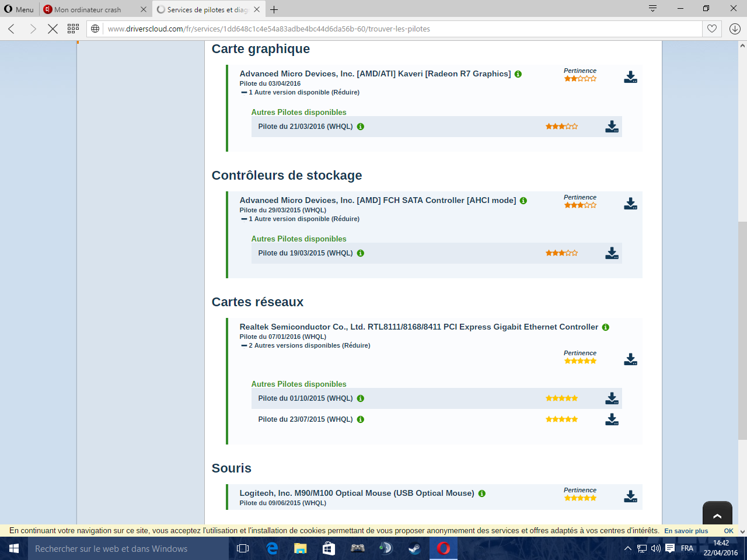Download the Logitech Optical Mouse driver
This screenshot has height=560, width=747.
pyautogui.click(x=630, y=496)
